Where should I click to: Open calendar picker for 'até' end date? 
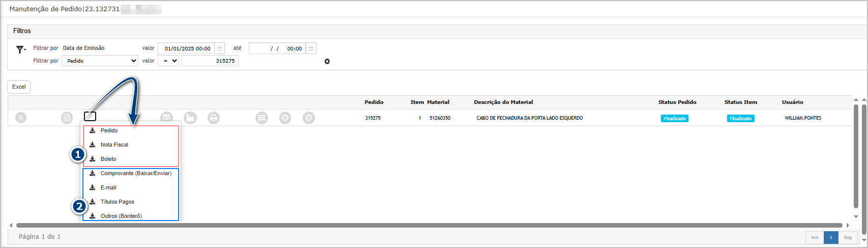(x=311, y=48)
